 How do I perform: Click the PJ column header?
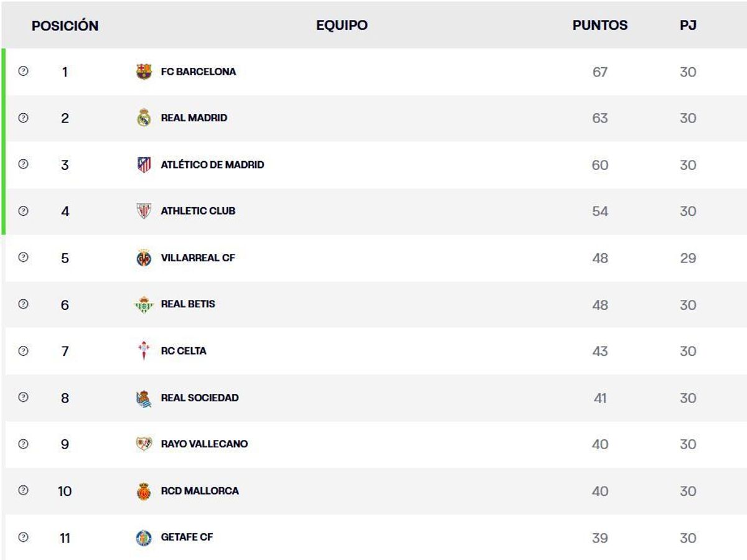point(688,26)
